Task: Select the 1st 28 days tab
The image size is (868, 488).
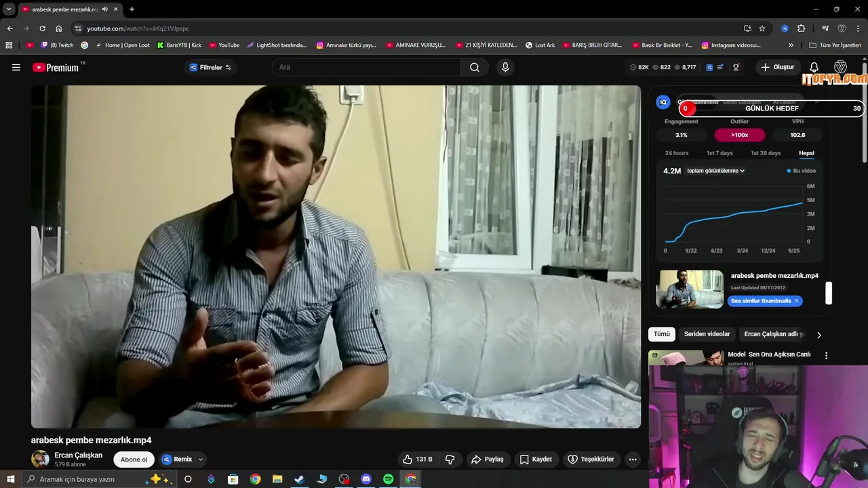Action: [x=766, y=153]
